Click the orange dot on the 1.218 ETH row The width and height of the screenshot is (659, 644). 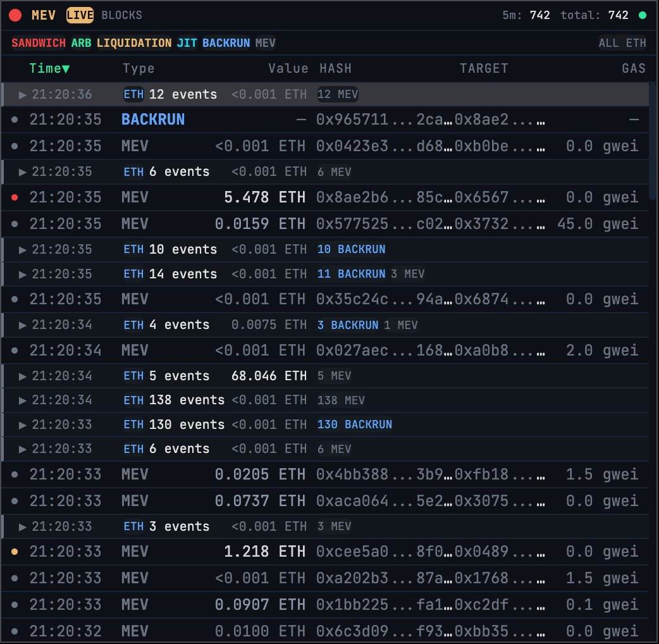click(15, 552)
